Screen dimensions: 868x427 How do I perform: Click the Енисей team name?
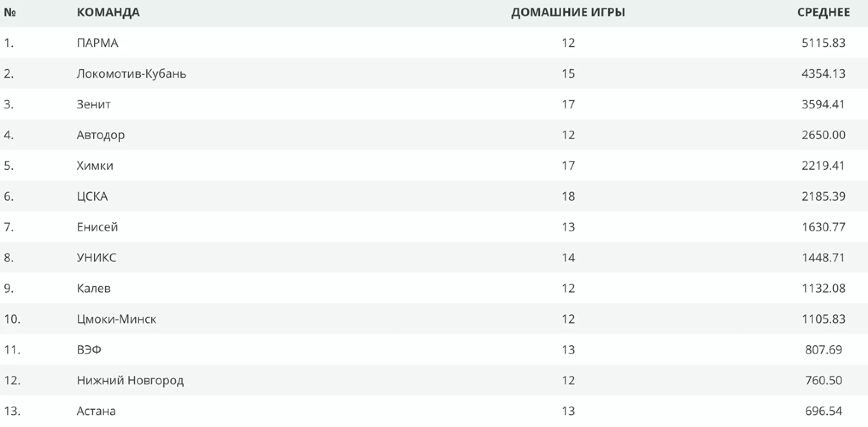coord(97,227)
